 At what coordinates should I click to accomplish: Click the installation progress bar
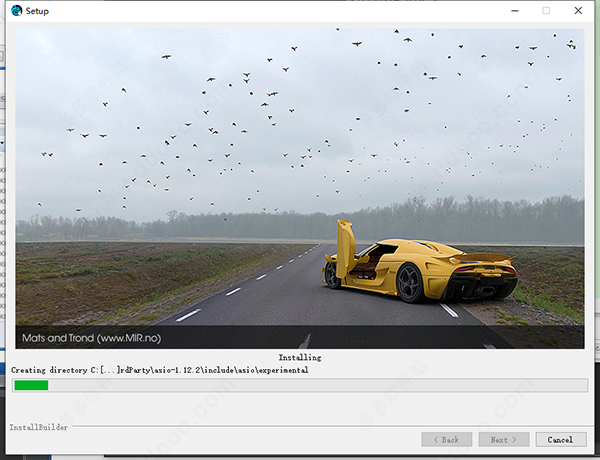point(300,385)
